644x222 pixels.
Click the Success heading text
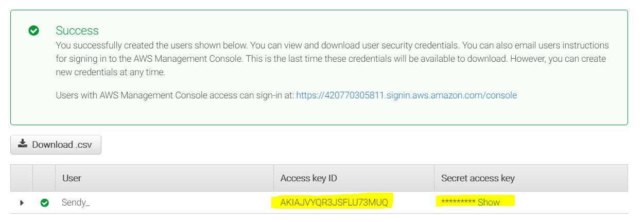tap(77, 30)
